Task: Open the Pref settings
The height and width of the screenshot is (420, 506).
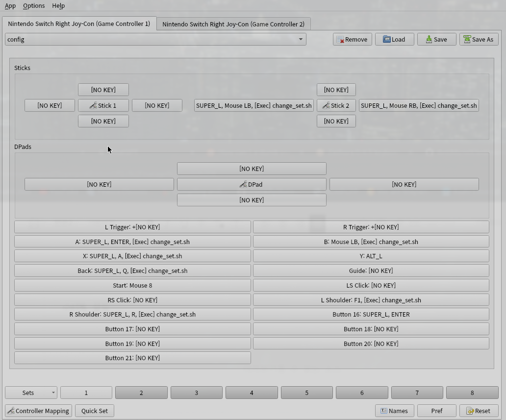Action: [x=436, y=411]
